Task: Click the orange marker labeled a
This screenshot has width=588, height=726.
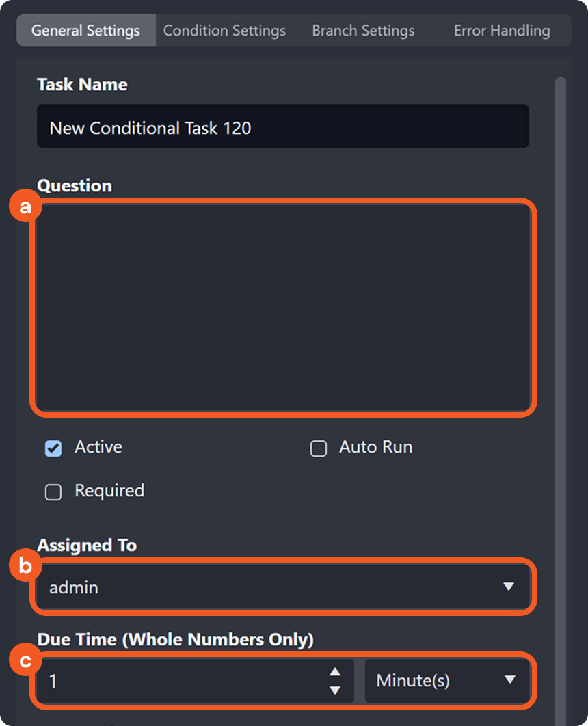Action: click(25, 205)
